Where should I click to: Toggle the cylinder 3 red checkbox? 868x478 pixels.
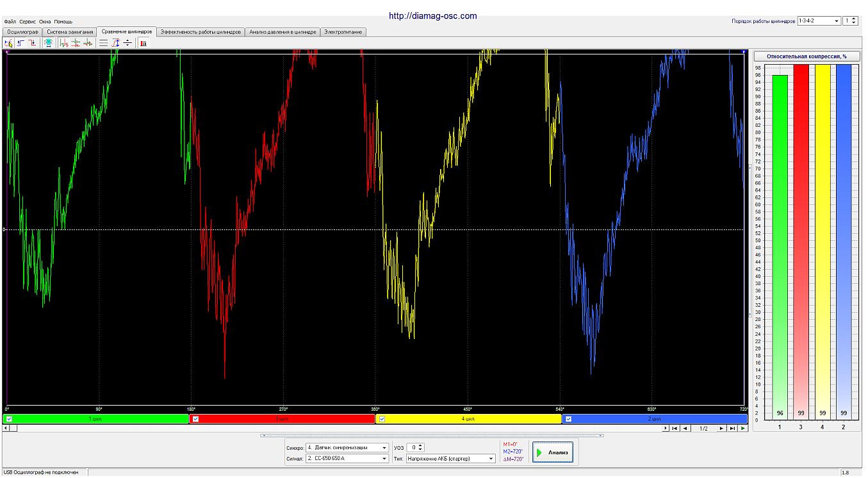(196, 419)
